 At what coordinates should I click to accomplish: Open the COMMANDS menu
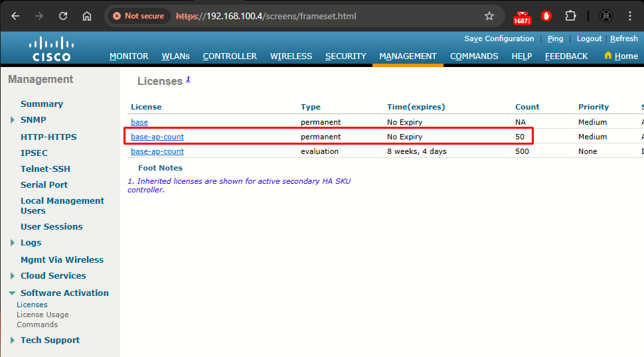coord(474,56)
